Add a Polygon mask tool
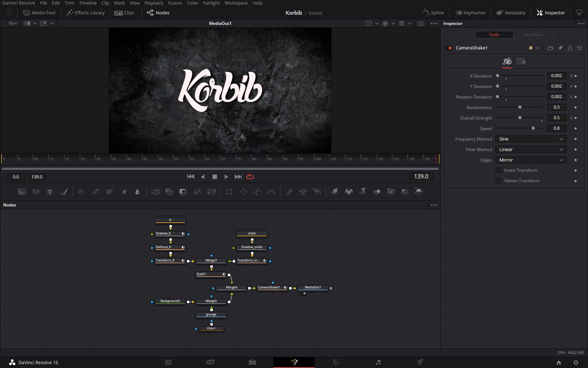588x368 pixels. (x=257, y=192)
